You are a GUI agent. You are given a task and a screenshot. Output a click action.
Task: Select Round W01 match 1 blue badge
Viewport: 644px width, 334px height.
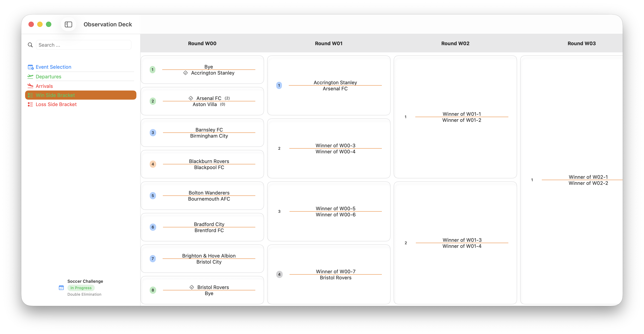(279, 85)
